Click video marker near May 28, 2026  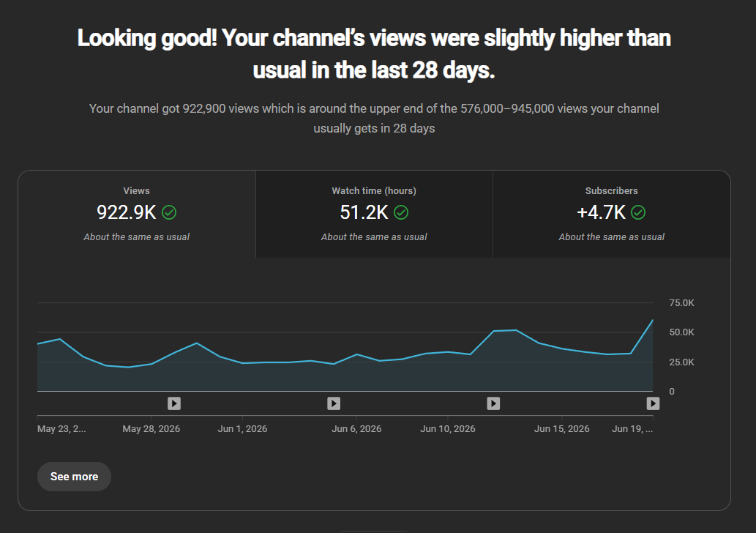point(174,403)
